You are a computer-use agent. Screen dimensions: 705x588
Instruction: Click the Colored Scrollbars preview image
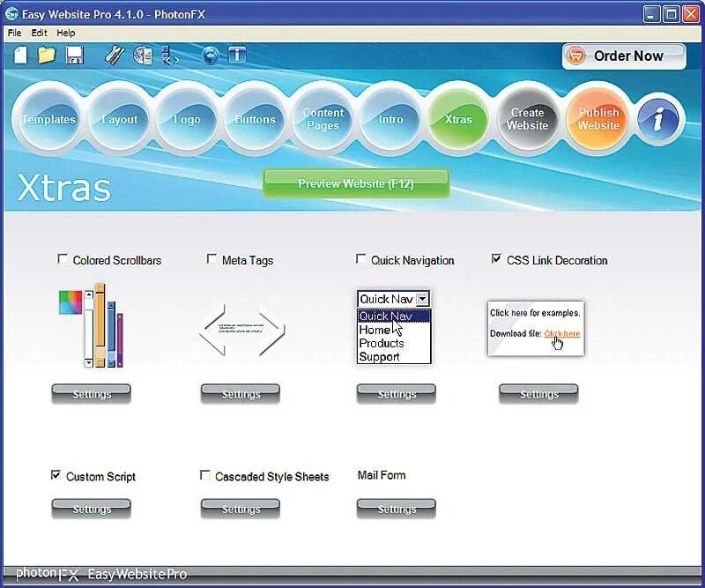[x=92, y=325]
